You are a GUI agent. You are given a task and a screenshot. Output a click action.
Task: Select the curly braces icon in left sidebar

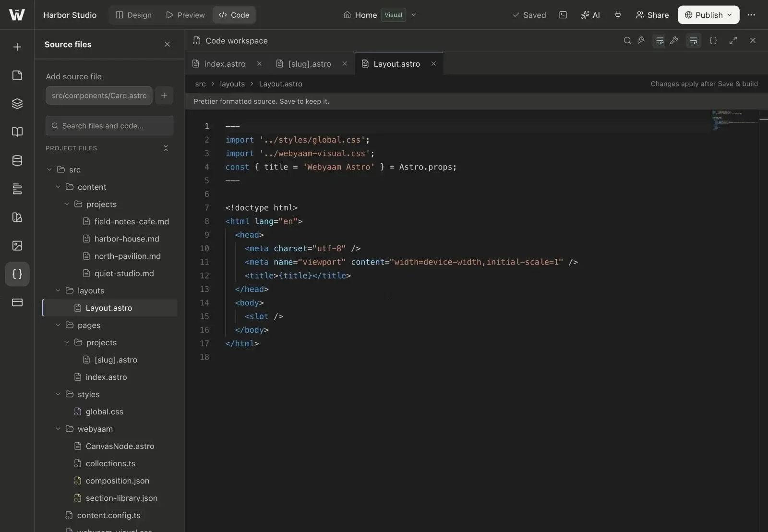[17, 274]
